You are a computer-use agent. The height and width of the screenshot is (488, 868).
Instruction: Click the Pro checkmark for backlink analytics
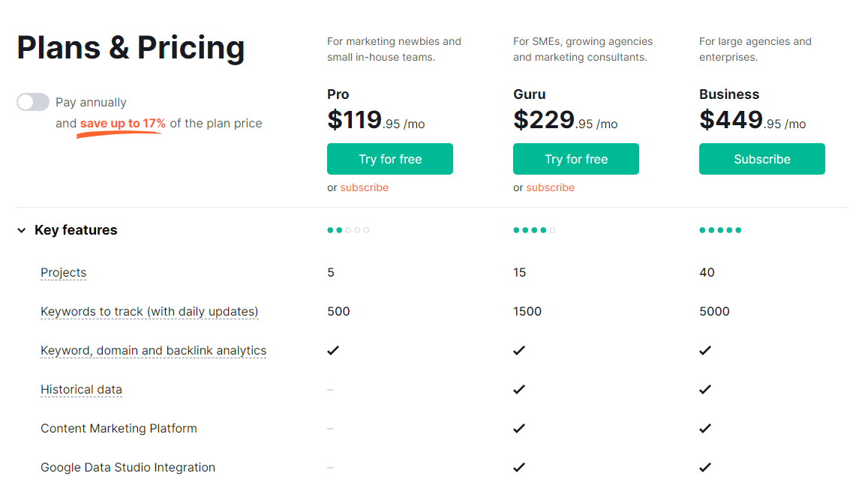(x=332, y=350)
